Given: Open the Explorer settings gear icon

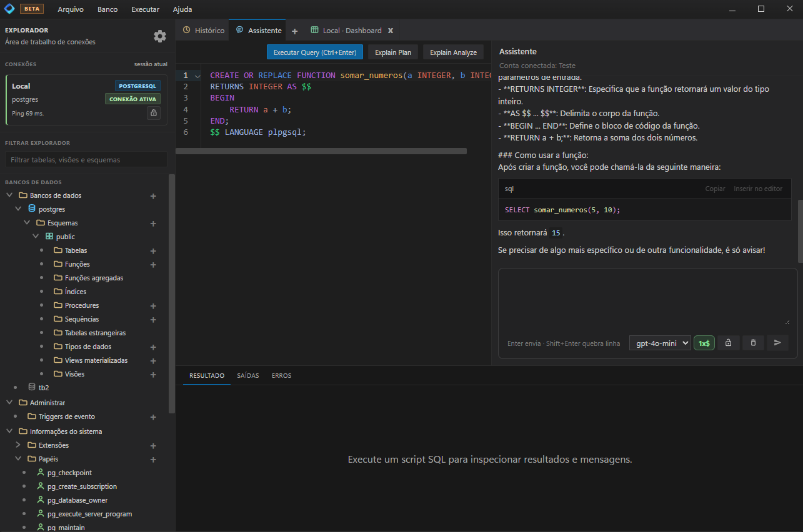Looking at the screenshot, I should (160, 36).
